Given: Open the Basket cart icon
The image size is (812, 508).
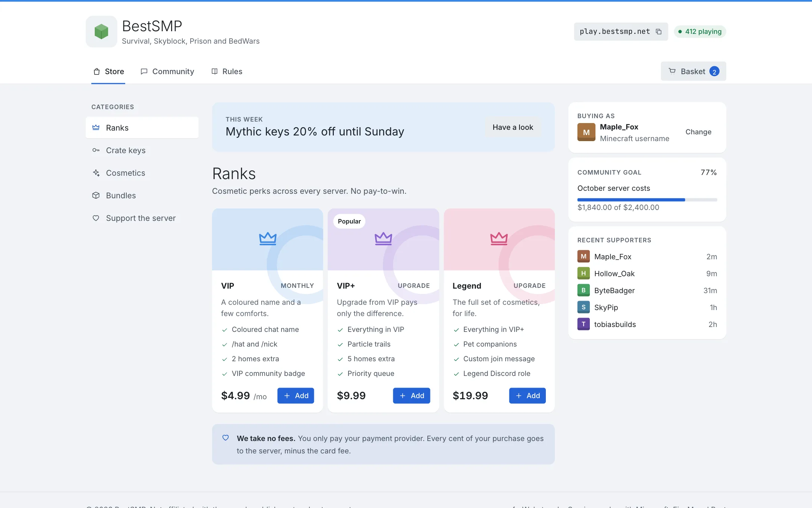Looking at the screenshot, I should (672, 71).
